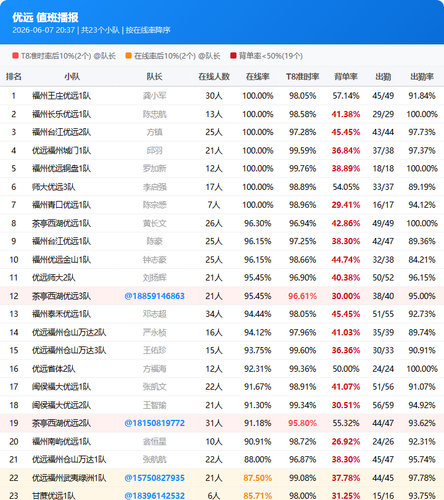Click the 出勤率 column header
444x500 pixels.
pos(422,77)
